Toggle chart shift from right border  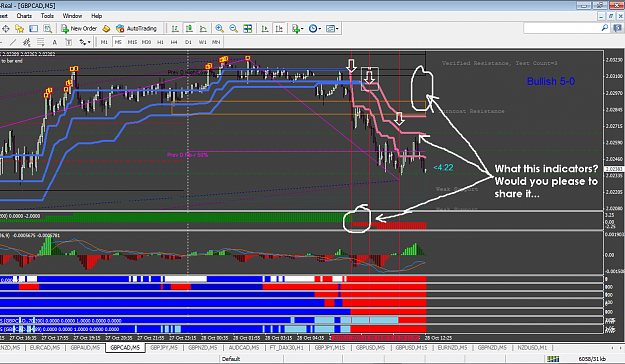(x=279, y=29)
